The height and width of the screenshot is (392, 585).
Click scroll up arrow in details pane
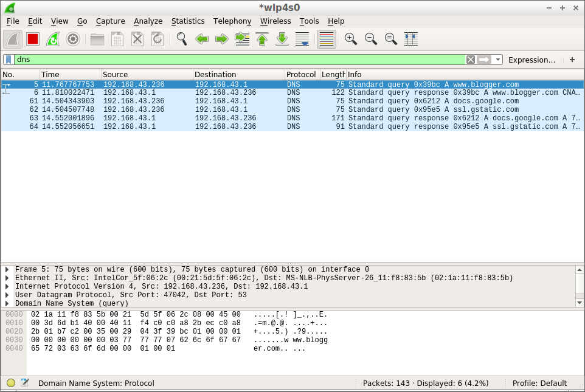tap(580, 270)
